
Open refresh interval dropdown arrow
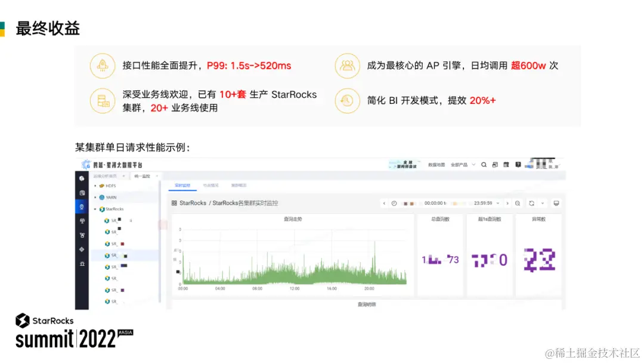pyautogui.click(x=543, y=204)
